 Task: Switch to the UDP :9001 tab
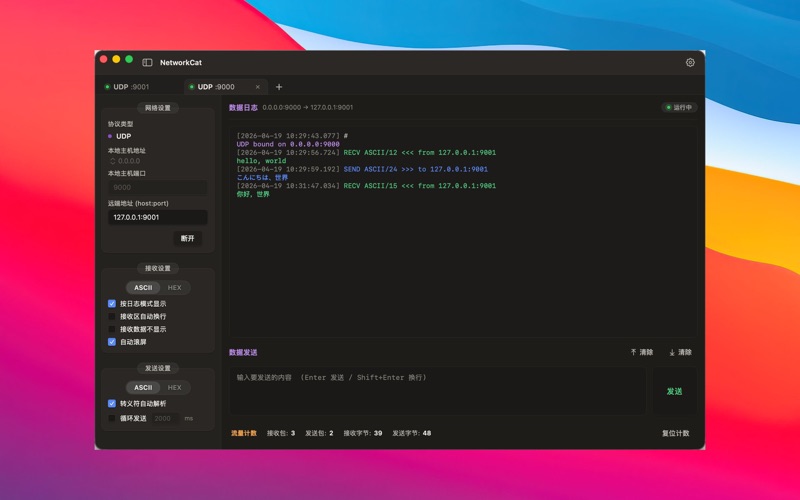[x=131, y=87]
